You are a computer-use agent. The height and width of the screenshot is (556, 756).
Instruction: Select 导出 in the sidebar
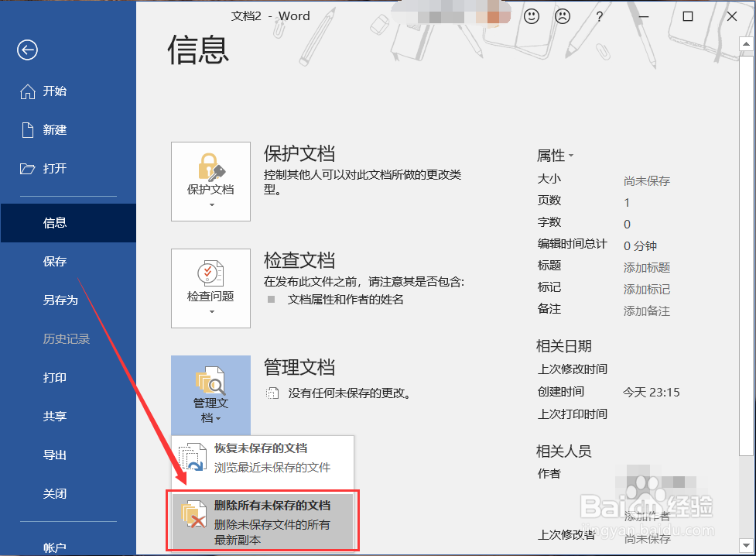(x=54, y=455)
